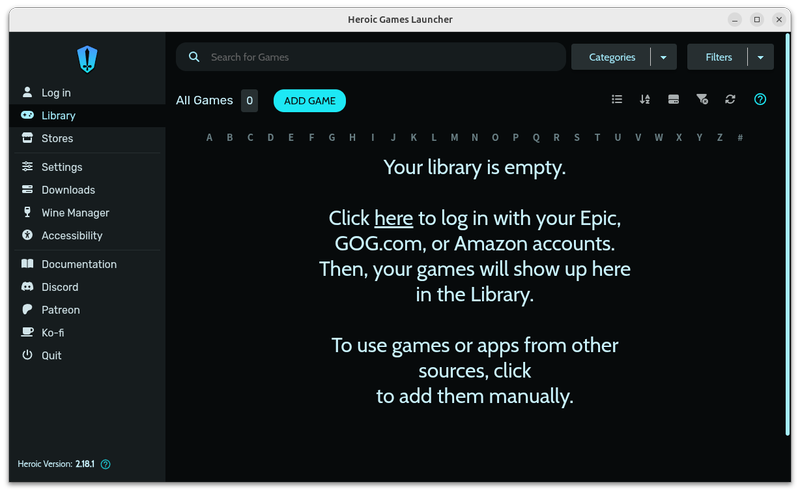Maximize the Heroic Games Launcher window
The image size is (800, 493).
click(x=757, y=19)
